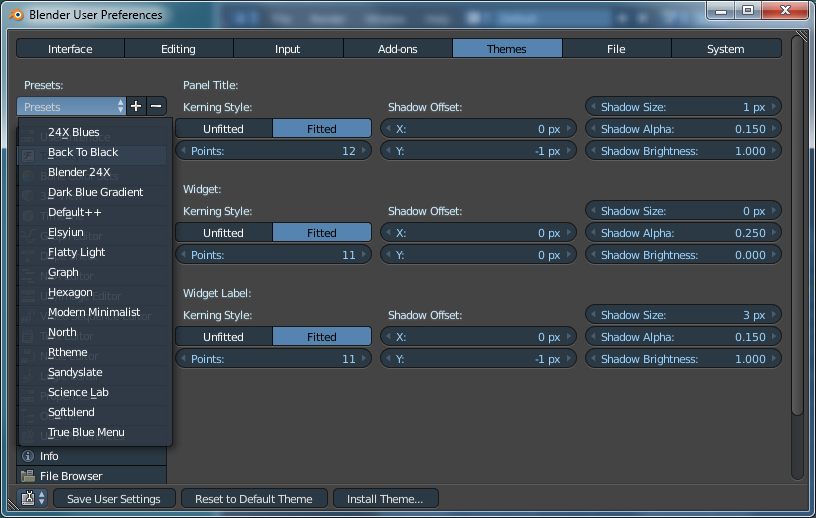Select Unfitted kerning for Widget
This screenshot has height=518, width=816.
pyautogui.click(x=223, y=233)
